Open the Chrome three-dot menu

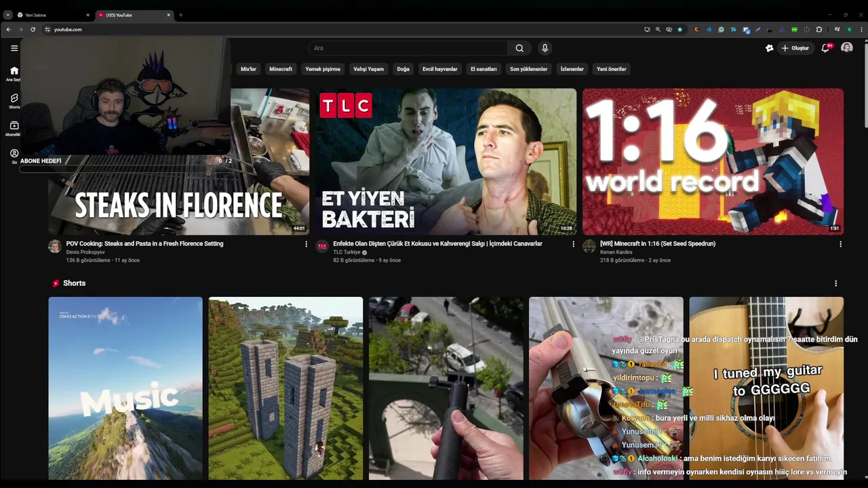pos(861,30)
